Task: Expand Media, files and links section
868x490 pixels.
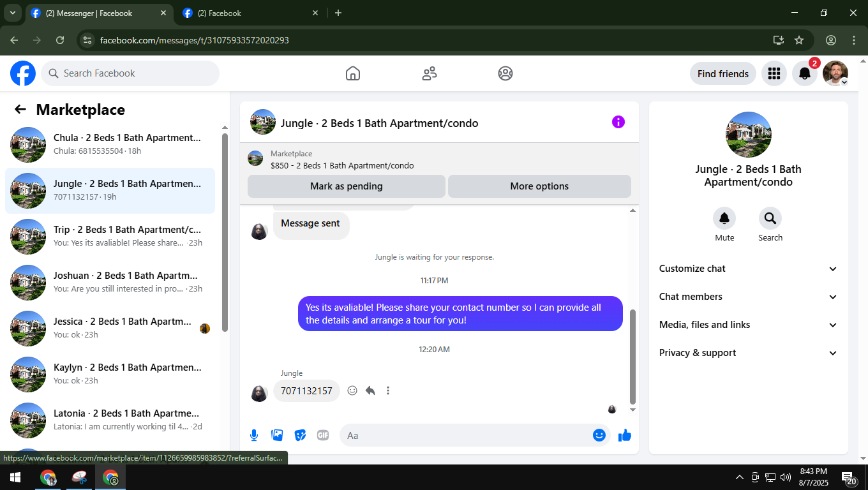Action: pyautogui.click(x=749, y=325)
